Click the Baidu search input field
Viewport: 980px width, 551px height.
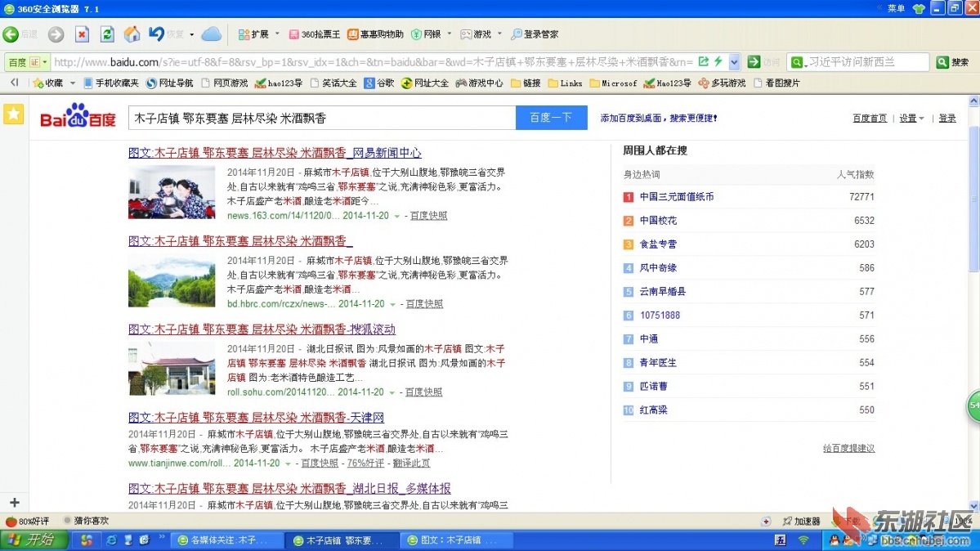[x=322, y=118]
